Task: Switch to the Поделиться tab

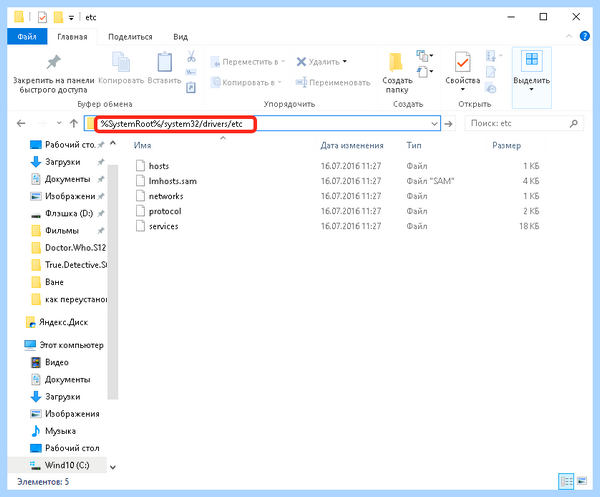Action: 130,37
